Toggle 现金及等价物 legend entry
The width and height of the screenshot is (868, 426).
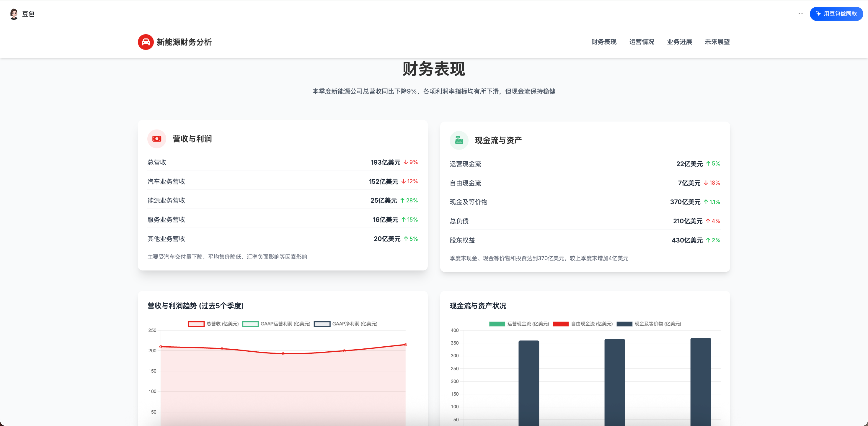point(649,324)
